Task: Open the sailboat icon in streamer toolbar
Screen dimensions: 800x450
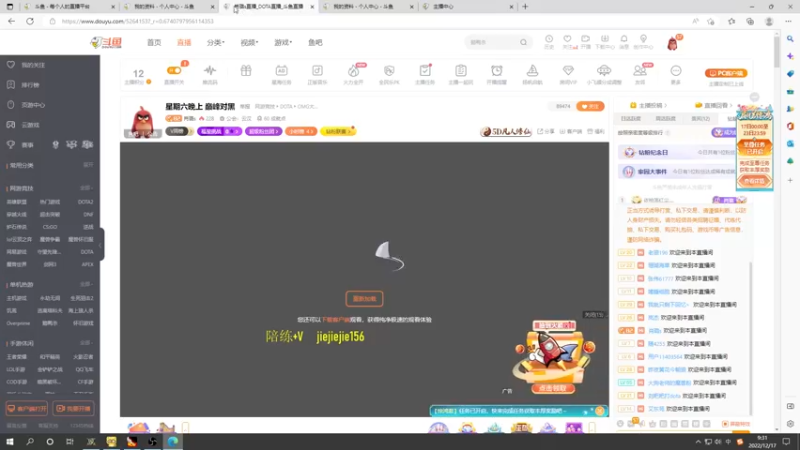Action: click(x=532, y=73)
